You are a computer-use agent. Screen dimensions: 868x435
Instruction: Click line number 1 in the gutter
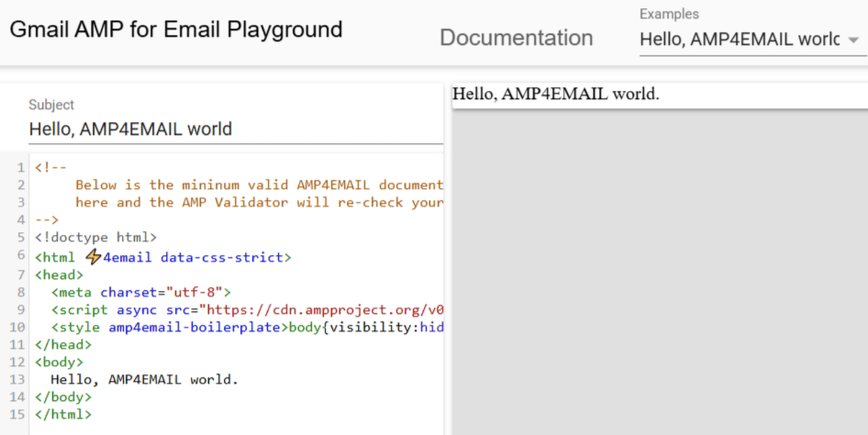(21, 168)
